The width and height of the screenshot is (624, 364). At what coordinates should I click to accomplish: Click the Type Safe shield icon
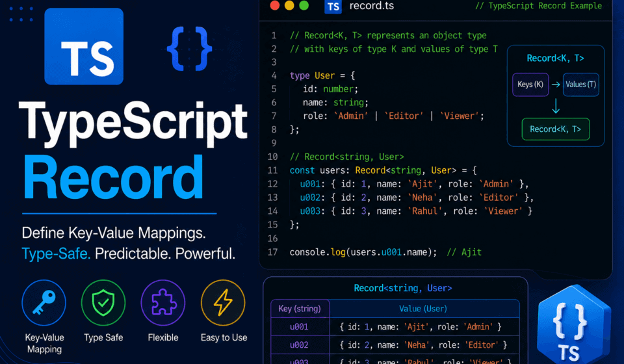coord(103,303)
